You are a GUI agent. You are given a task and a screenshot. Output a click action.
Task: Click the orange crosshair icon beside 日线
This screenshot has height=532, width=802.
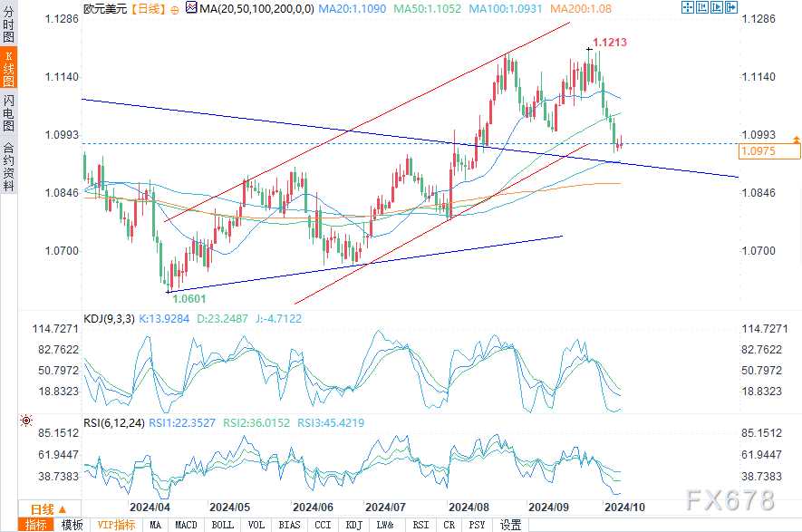click(175, 8)
